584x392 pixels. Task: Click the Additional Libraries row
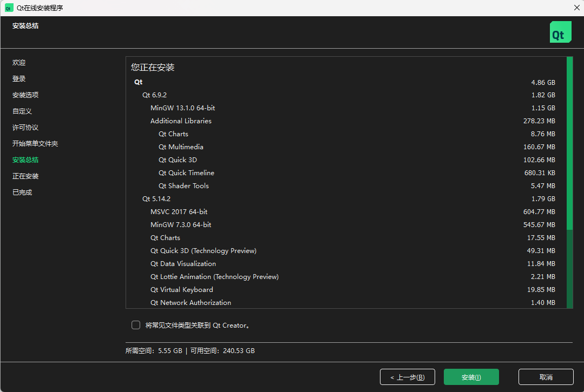[x=346, y=121]
